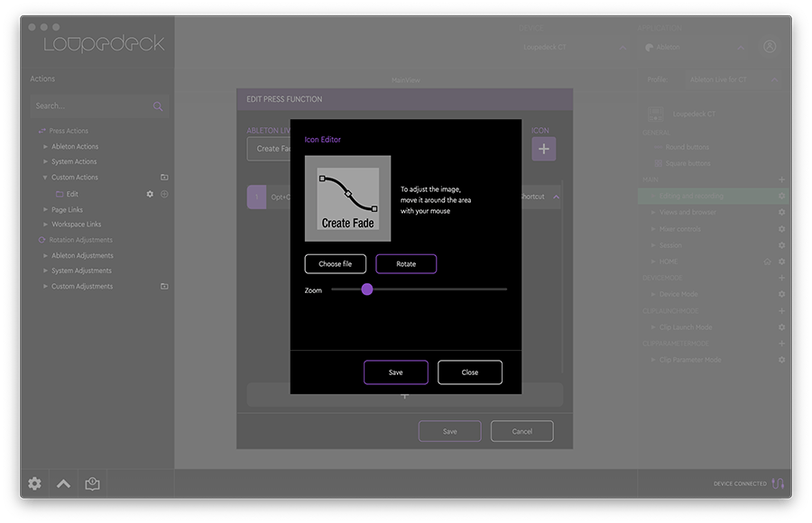Click the Choose file button

335,263
